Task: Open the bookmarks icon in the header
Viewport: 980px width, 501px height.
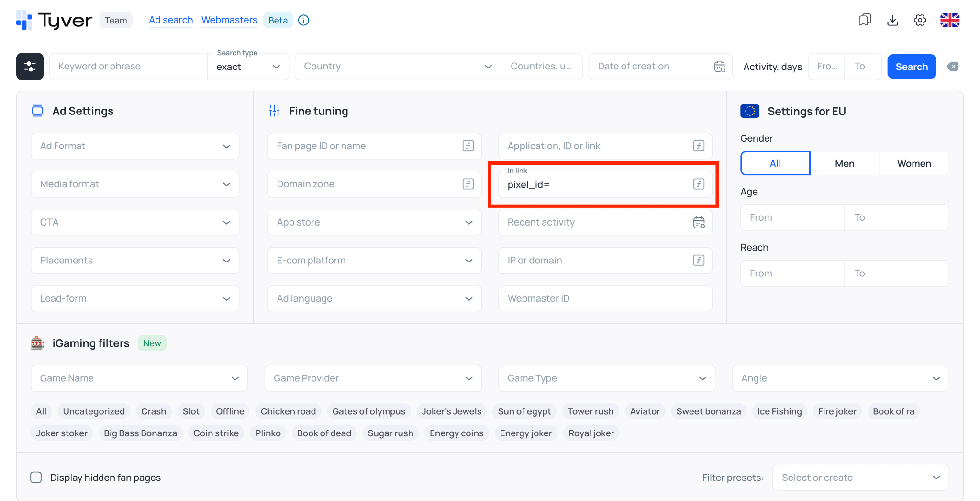Action: [x=865, y=20]
